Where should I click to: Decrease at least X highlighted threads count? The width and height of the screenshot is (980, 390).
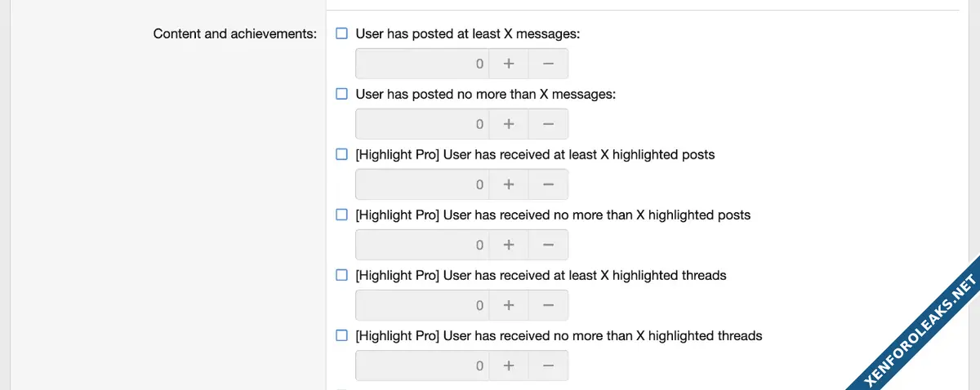548,305
